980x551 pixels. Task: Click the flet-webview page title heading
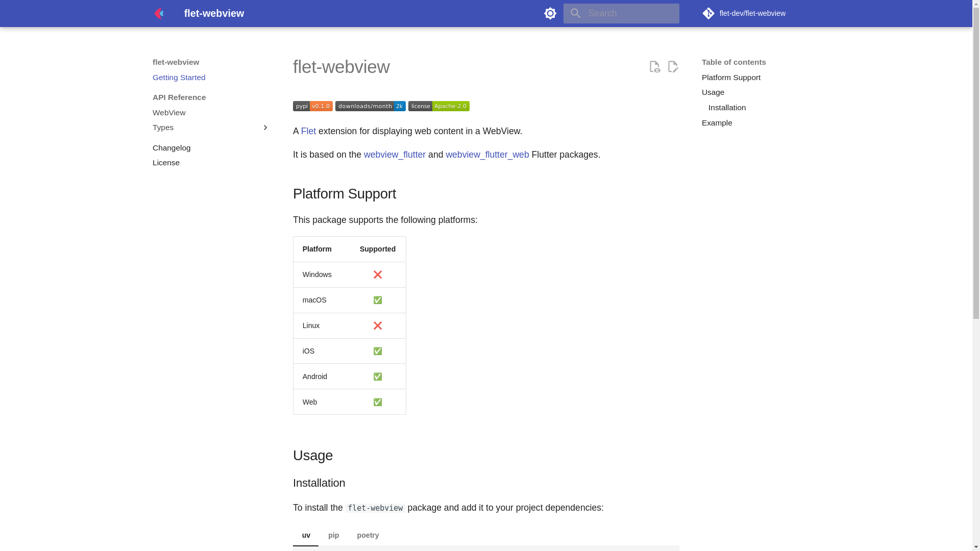point(341,67)
